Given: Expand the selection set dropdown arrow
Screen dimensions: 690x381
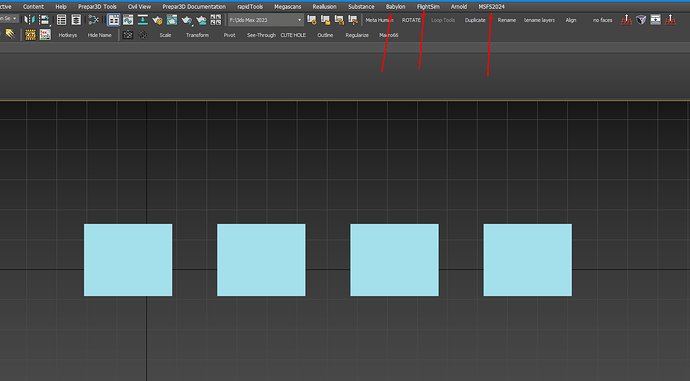Looking at the screenshot, I should click(x=15, y=18).
